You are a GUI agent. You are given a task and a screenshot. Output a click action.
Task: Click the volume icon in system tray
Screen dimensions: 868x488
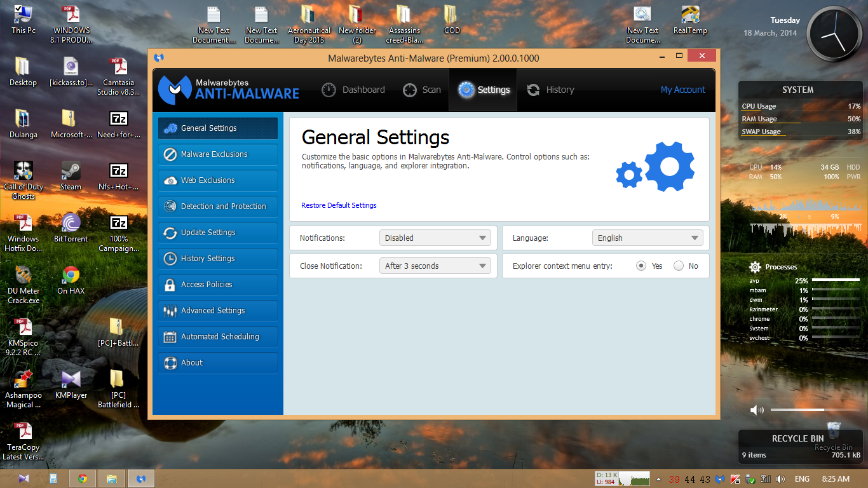click(x=780, y=478)
